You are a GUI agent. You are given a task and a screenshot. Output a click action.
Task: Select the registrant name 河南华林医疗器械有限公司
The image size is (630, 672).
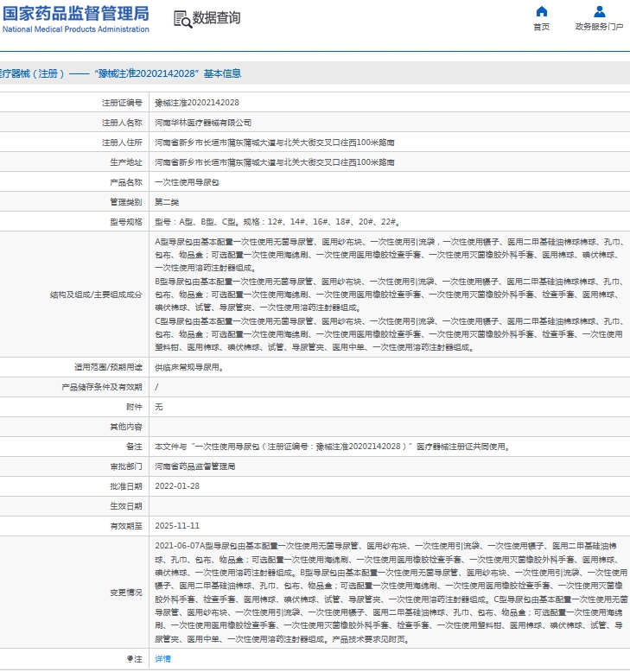click(203, 123)
